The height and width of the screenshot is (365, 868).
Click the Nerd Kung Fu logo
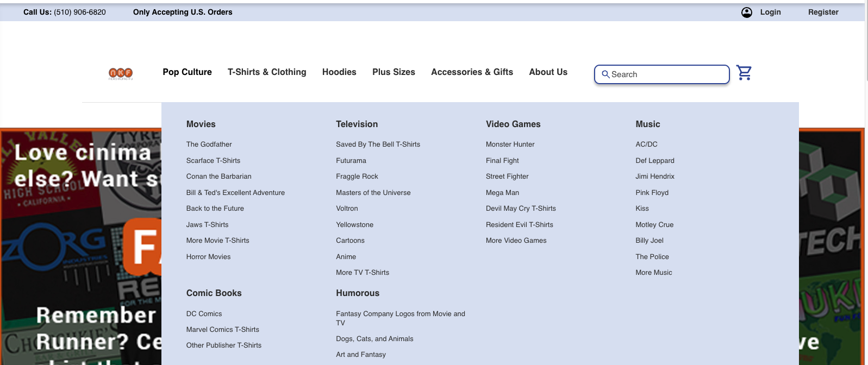click(121, 74)
